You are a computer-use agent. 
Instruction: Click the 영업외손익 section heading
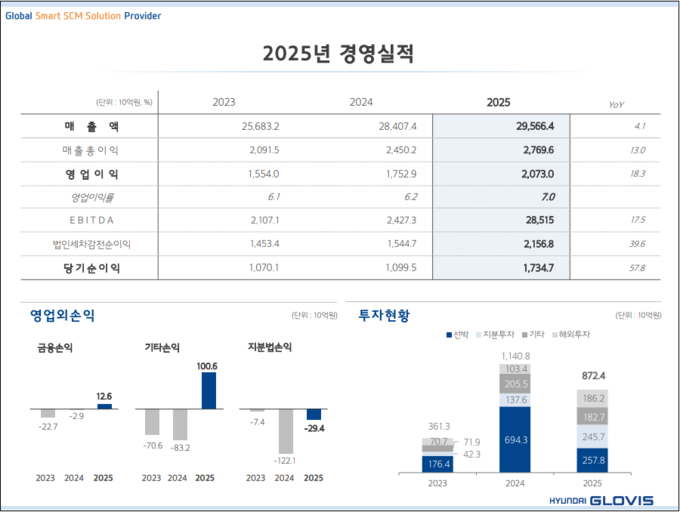(63, 315)
